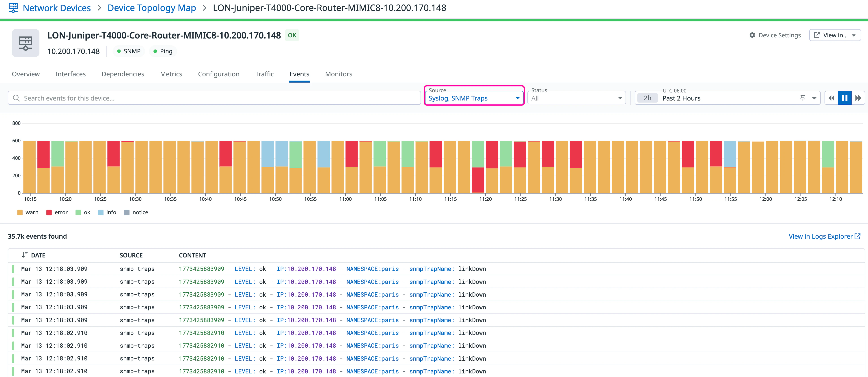This screenshot has height=377, width=868.
Task: Go to Device Topology Map breadcrumb
Action: point(152,8)
